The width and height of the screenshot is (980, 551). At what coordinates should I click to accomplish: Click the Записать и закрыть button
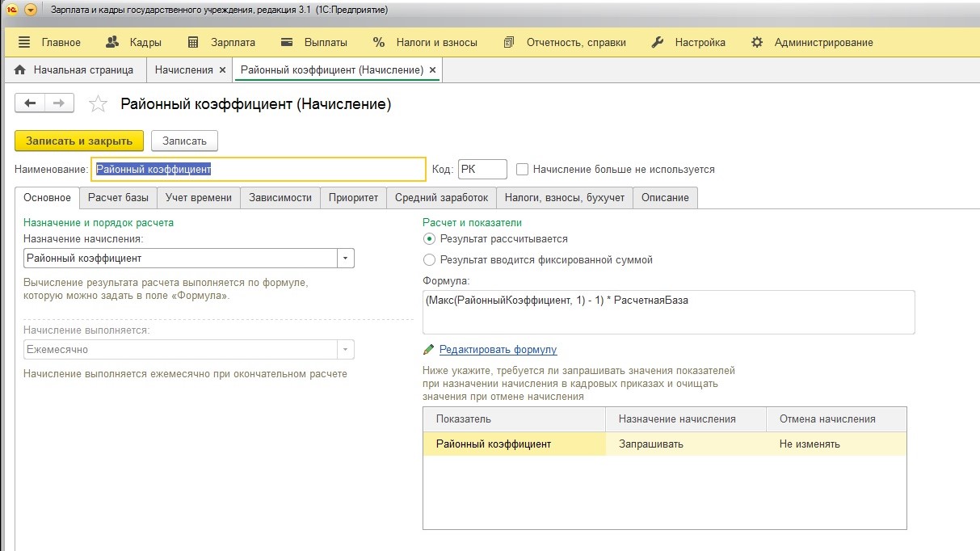[79, 141]
